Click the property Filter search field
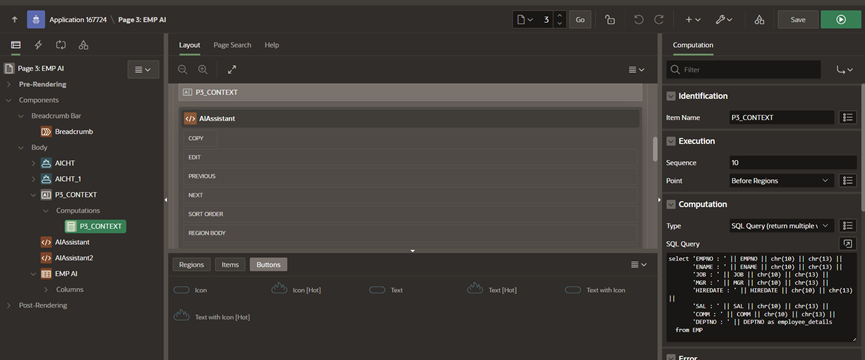 pyautogui.click(x=743, y=70)
